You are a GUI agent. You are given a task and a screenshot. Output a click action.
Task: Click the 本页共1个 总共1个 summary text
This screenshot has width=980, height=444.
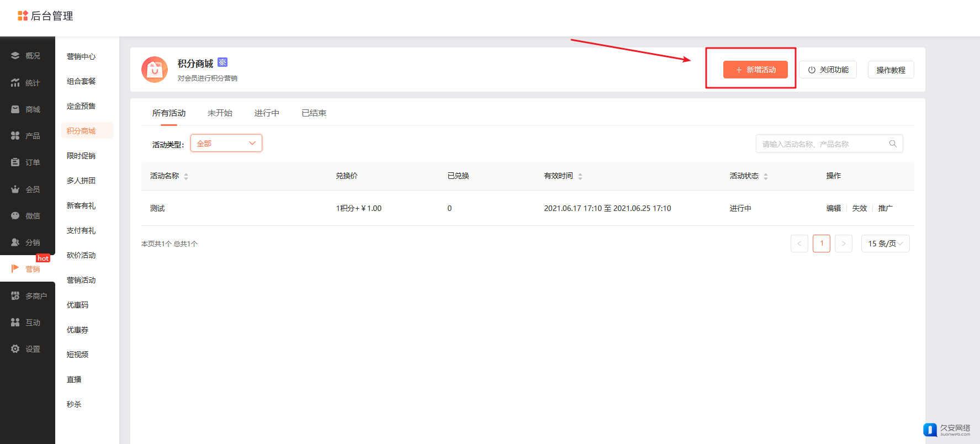169,244
